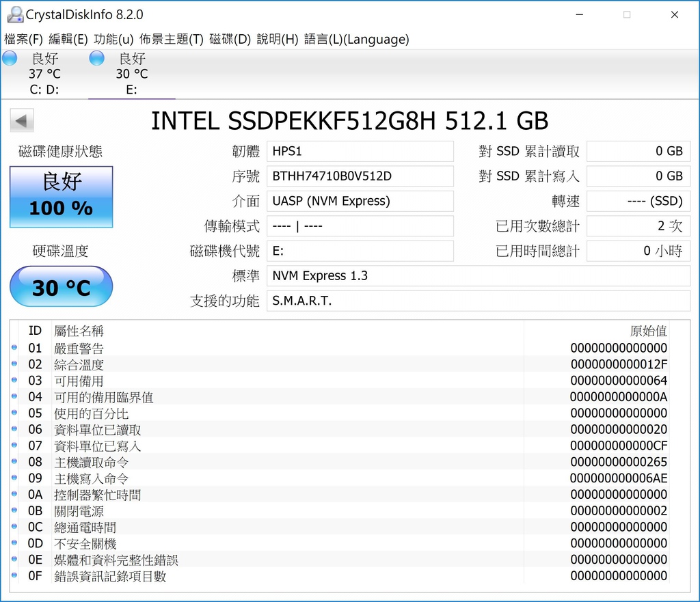This screenshot has width=700, height=602.
Task: Open the 語言(L)(Language) menu
Action: tap(357, 39)
